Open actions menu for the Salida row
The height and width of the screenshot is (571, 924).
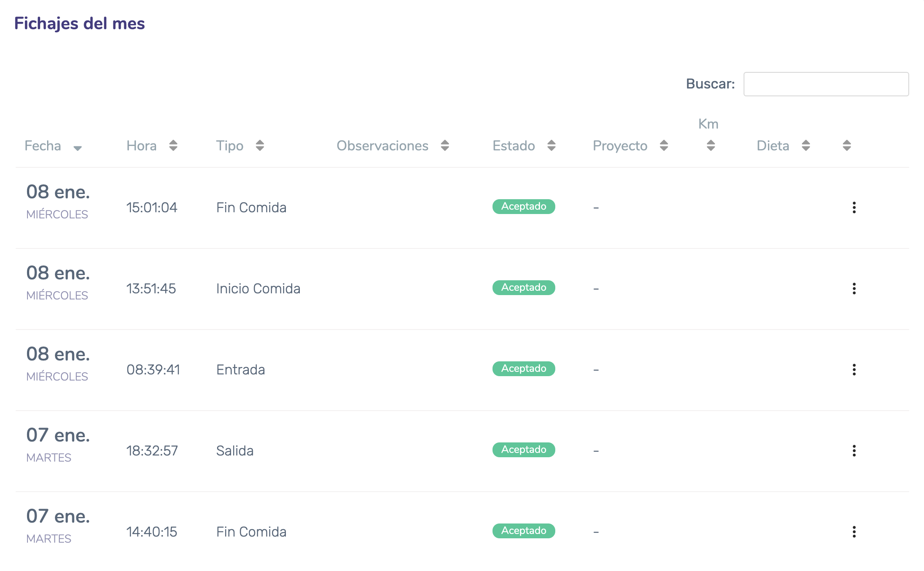[854, 451]
